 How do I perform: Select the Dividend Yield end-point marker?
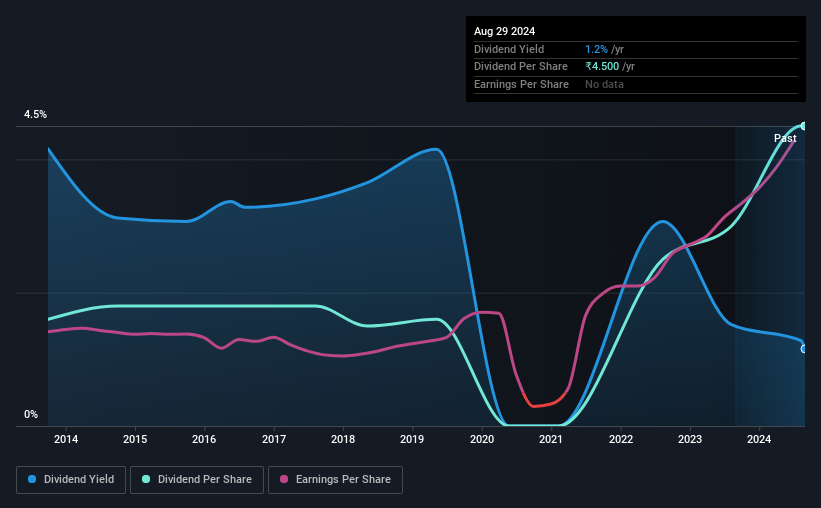tap(804, 349)
